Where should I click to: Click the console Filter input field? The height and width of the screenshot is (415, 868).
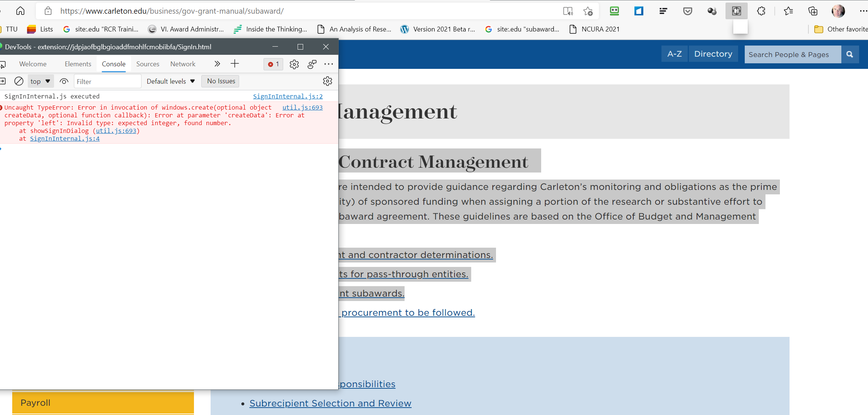107,81
